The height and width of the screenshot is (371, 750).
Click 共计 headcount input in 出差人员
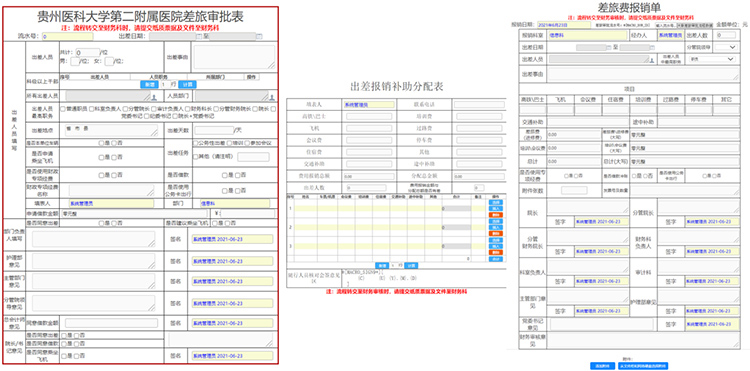coord(87,52)
